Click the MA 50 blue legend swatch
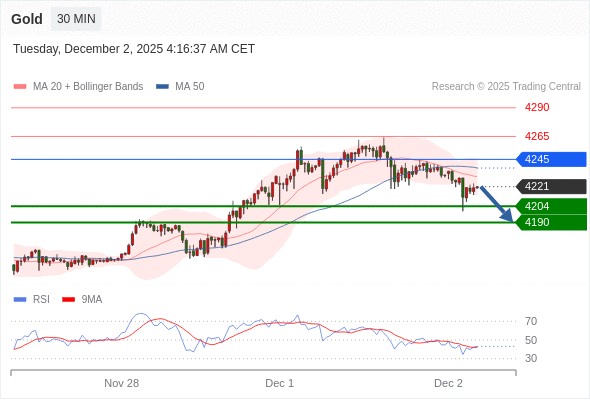The height and width of the screenshot is (400, 590). [x=162, y=87]
